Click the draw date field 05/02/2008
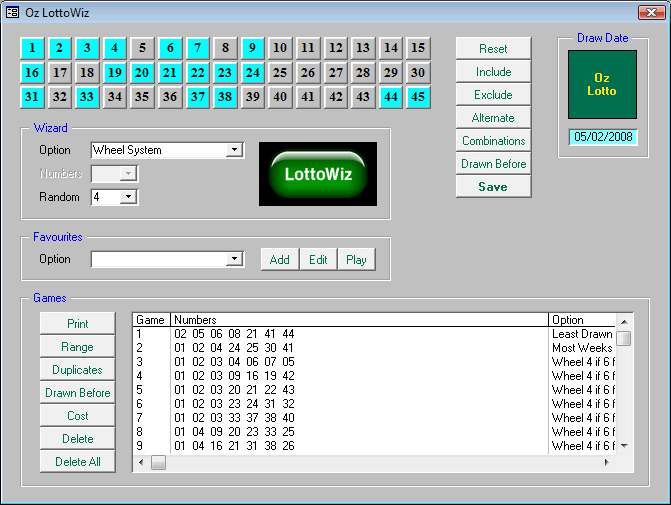Image resolution: width=671 pixels, height=505 pixels. point(603,137)
